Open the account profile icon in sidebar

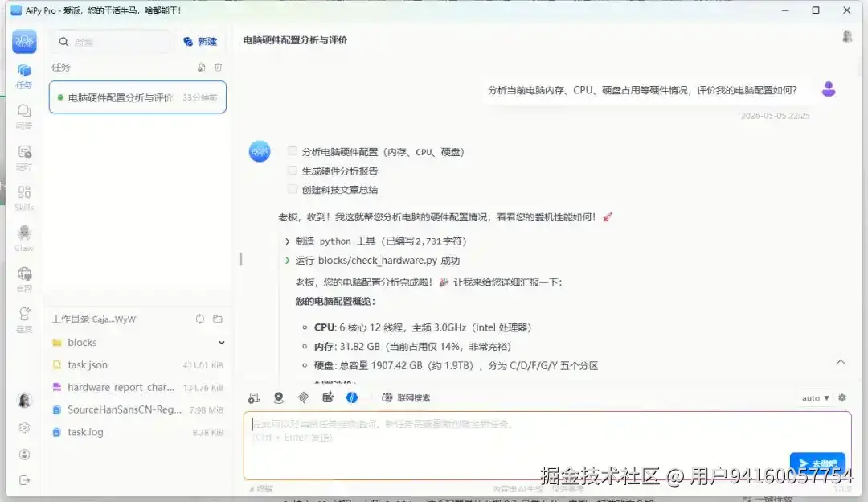tap(24, 455)
